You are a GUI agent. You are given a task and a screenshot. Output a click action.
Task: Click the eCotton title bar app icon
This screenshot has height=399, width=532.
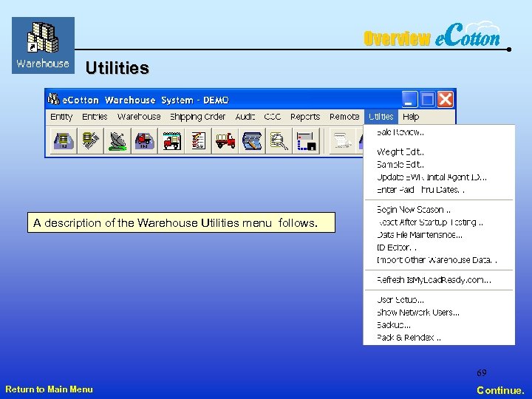53,99
